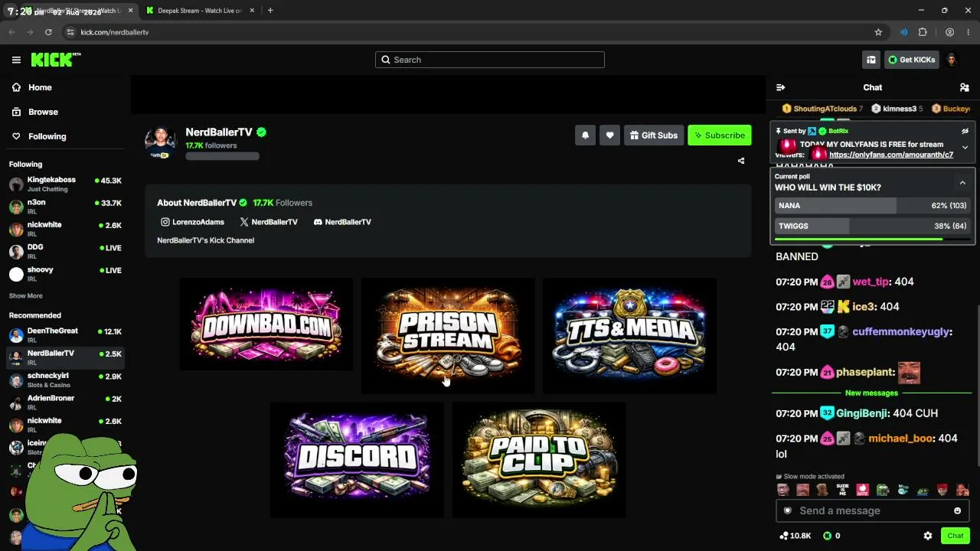Show the chat users list icon
The image size is (980, 551).
964,87
